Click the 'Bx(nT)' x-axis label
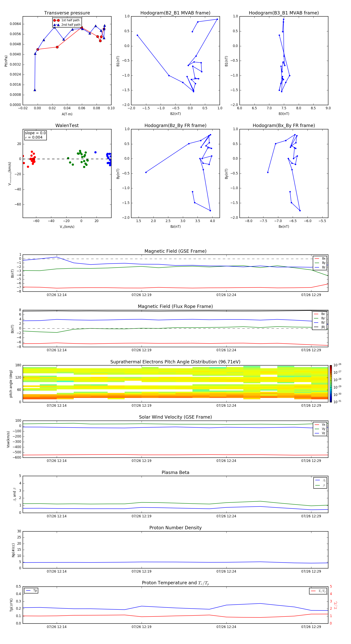Viewport: 351px width, 644px height. point(284,227)
